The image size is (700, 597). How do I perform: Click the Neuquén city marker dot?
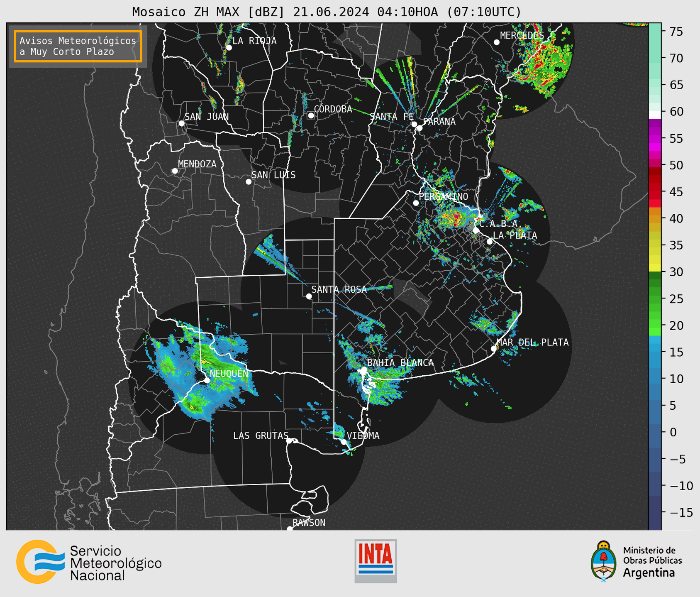207,380
